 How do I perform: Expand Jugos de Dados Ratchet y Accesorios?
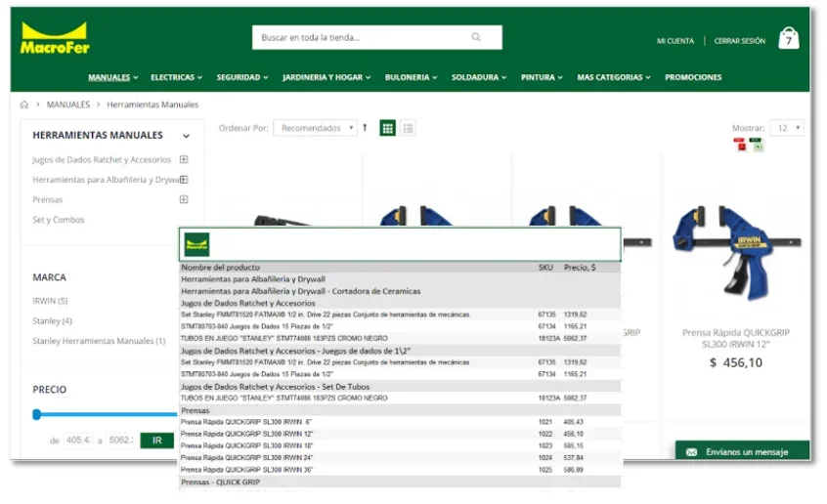point(184,159)
